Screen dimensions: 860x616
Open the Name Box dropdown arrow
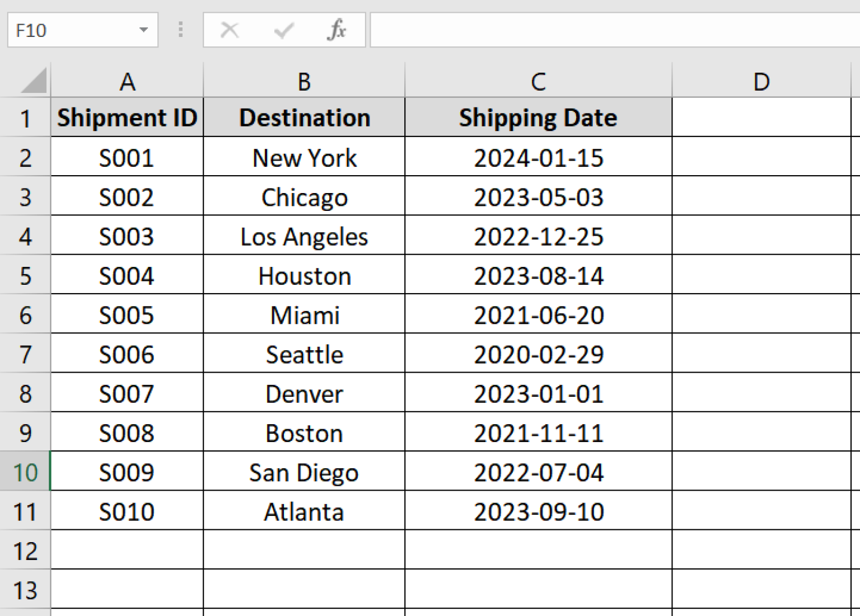[145, 30]
